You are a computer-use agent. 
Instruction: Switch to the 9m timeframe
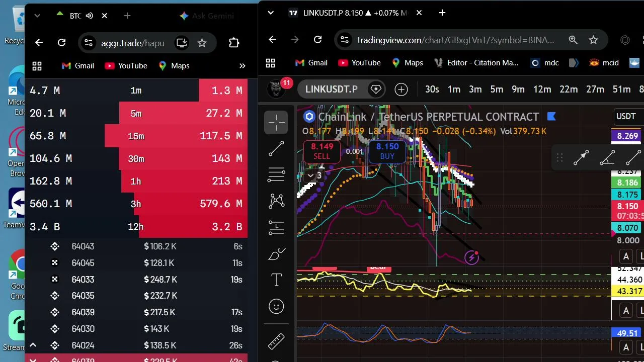click(518, 89)
